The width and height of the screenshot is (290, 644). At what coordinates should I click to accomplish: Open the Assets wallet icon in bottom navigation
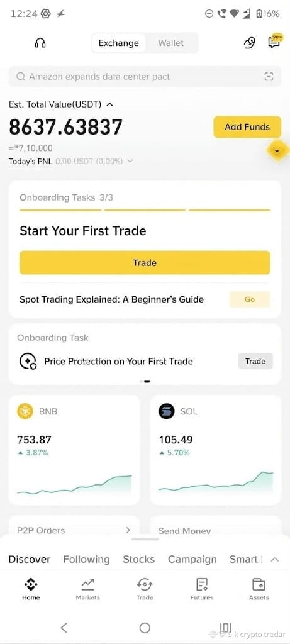point(259,584)
